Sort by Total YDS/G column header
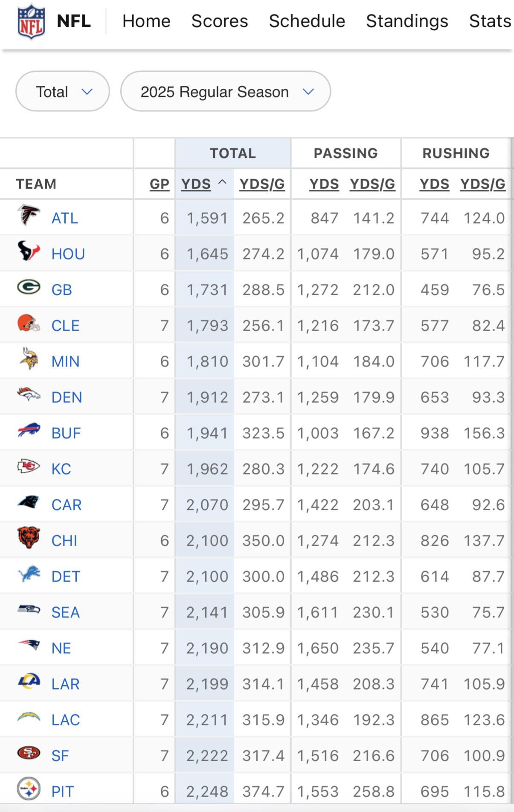Viewport: 514px width, 812px height. click(x=262, y=184)
